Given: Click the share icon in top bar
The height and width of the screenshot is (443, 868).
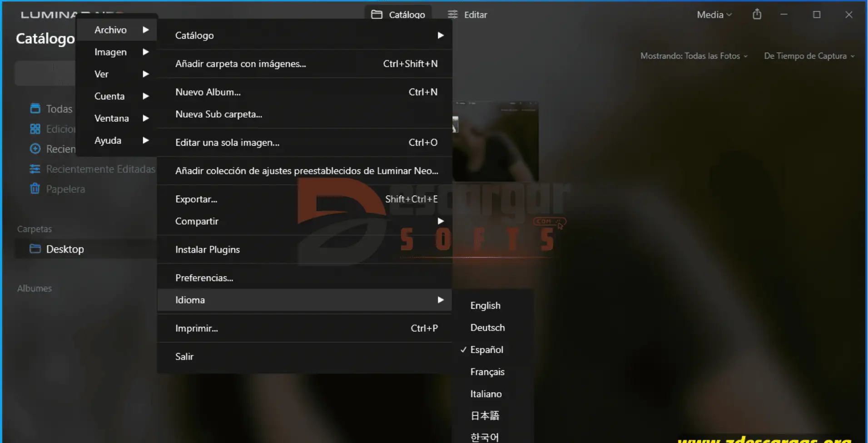Looking at the screenshot, I should (757, 15).
